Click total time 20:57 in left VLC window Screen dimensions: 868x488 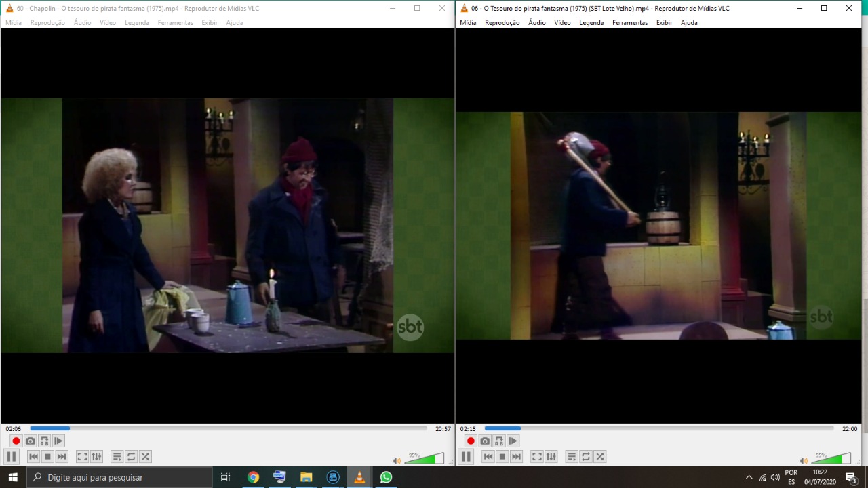pos(443,429)
